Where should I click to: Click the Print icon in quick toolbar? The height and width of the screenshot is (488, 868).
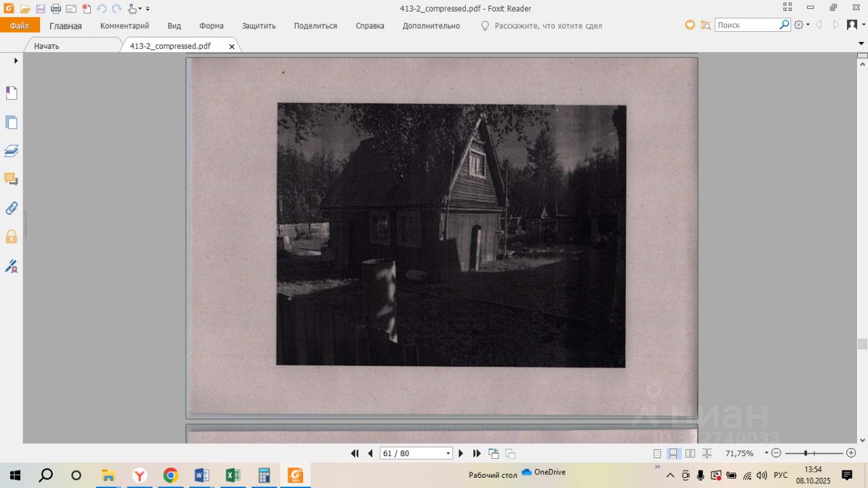56,9
